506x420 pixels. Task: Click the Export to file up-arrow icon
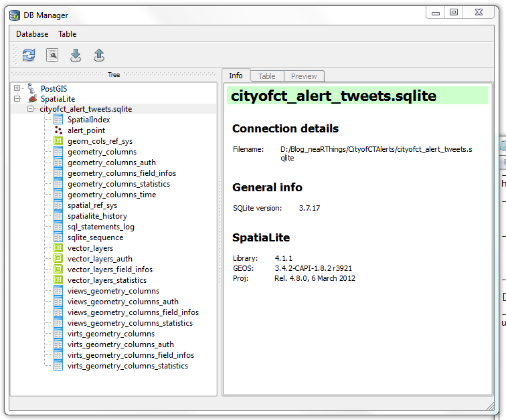pos(99,55)
